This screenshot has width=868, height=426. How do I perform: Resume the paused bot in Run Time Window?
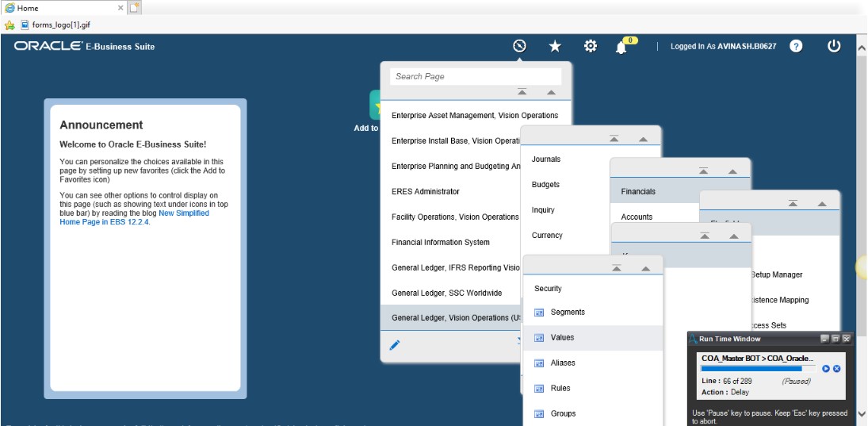coord(826,369)
